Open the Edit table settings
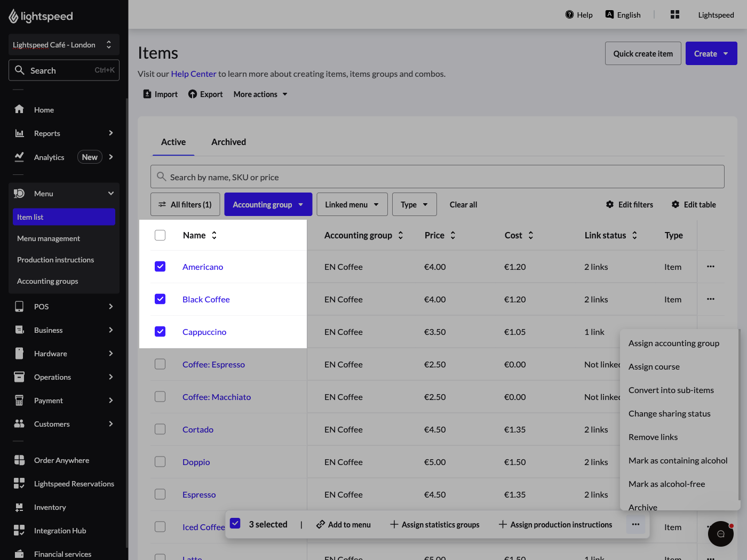Viewport: 747px width, 560px height. 694,204
